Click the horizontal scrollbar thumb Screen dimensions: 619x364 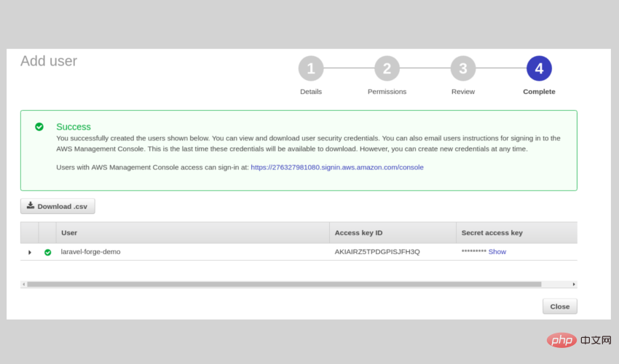click(284, 284)
